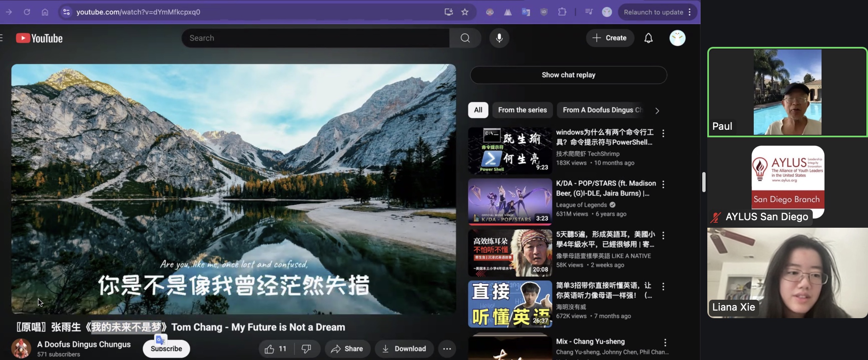Start voice search with microphone icon
This screenshot has height=360, width=868.
(x=499, y=38)
